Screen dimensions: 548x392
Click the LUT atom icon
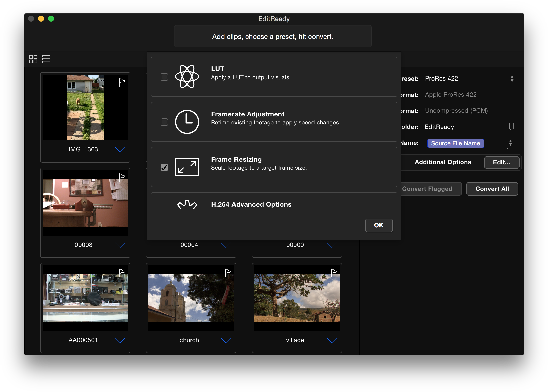[x=187, y=77]
